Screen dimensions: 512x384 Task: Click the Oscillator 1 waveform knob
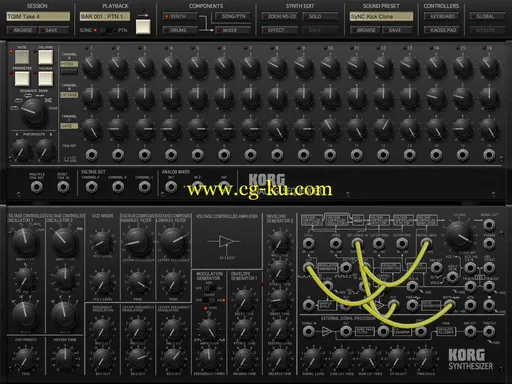pos(25,241)
